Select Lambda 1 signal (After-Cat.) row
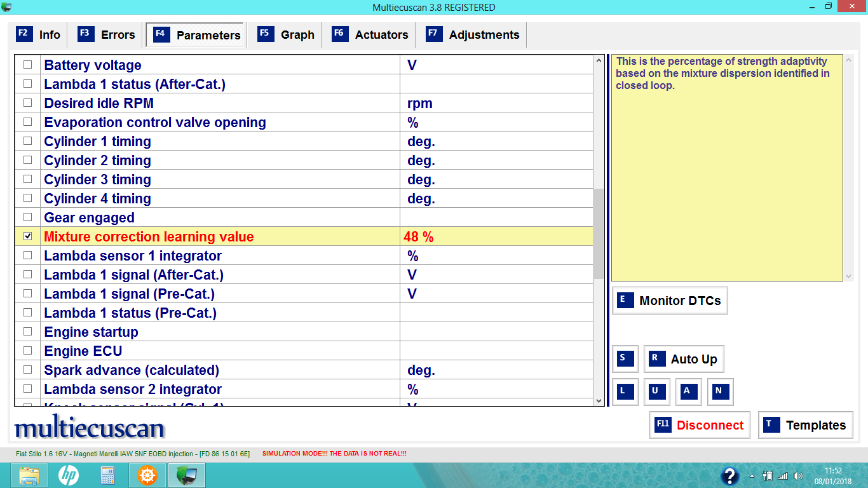Image resolution: width=868 pixels, height=488 pixels. pyautogui.click(x=304, y=274)
